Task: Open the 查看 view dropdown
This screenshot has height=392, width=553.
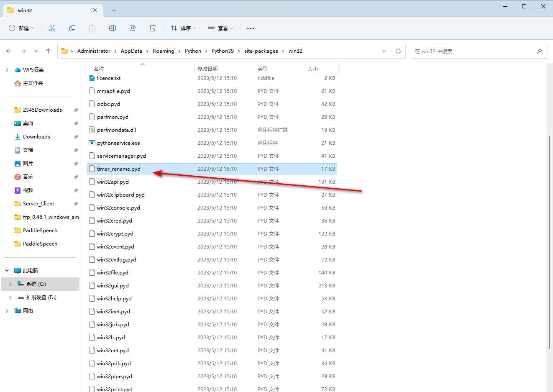Action: coord(220,28)
